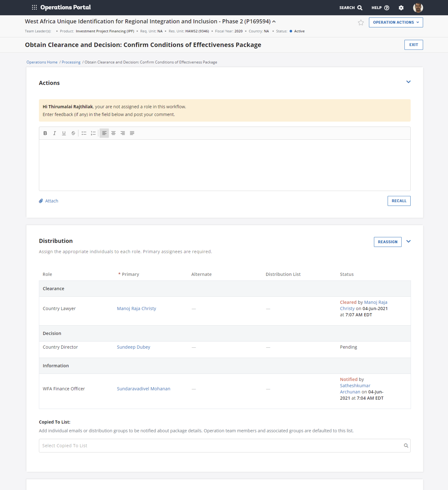The image size is (448, 490).
Task: Select the strikethrough formatting icon
Action: [x=73, y=133]
